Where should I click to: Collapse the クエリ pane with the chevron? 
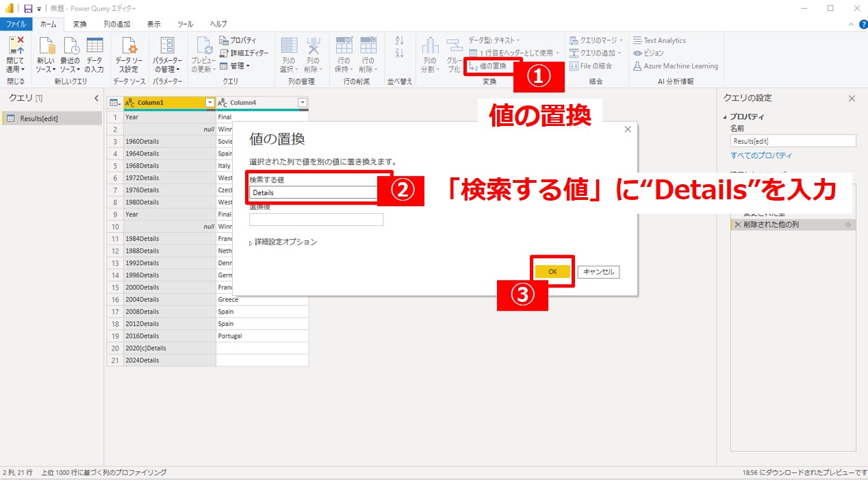(x=97, y=99)
